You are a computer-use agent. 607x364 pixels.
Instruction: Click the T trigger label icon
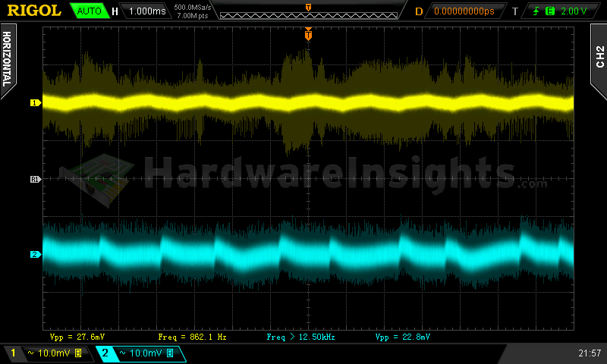pos(514,11)
